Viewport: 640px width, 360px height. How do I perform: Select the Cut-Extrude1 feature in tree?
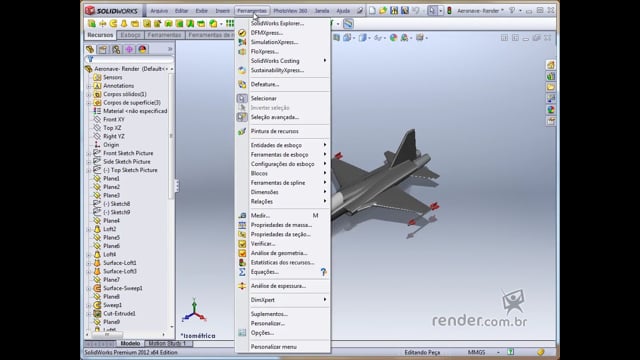119,314
